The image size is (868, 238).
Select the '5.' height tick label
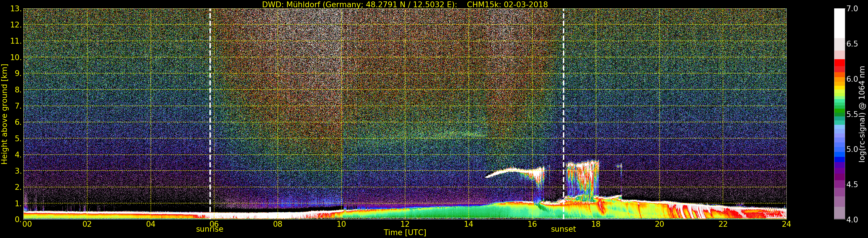click(18, 139)
